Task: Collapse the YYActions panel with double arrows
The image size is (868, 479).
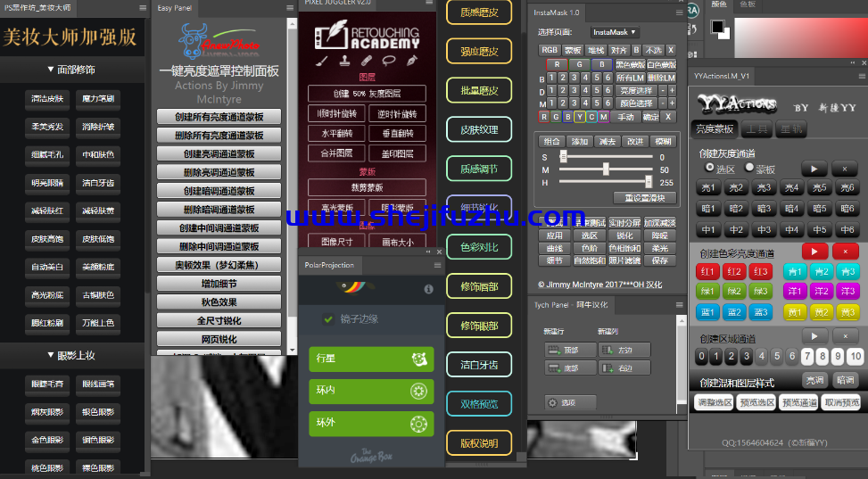Action: pyautogui.click(x=852, y=62)
